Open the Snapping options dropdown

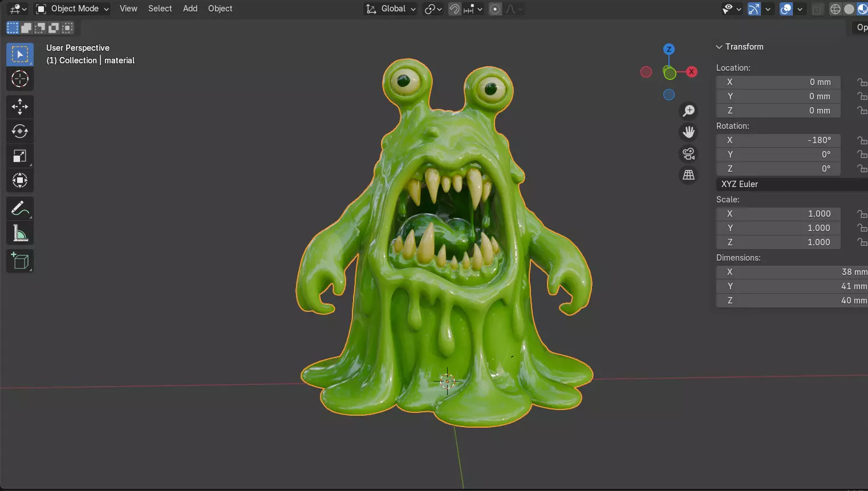474,9
